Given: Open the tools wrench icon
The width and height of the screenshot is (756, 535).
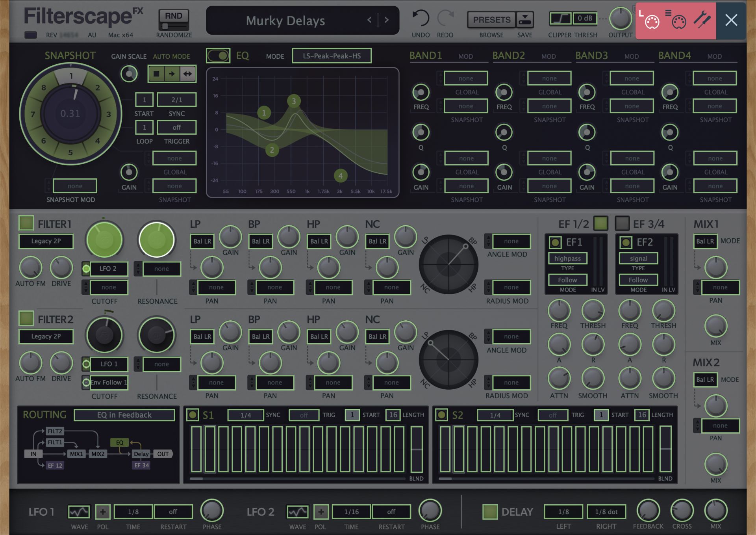Looking at the screenshot, I should [x=702, y=20].
